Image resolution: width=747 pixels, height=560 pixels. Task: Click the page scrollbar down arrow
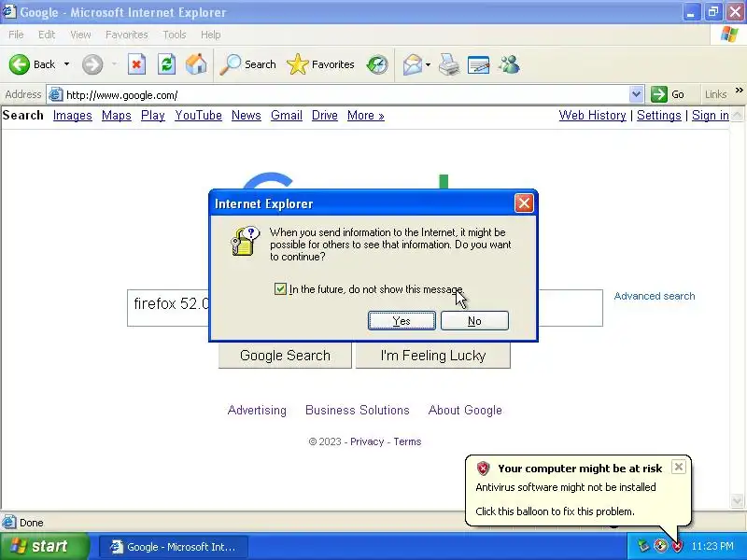click(737, 500)
